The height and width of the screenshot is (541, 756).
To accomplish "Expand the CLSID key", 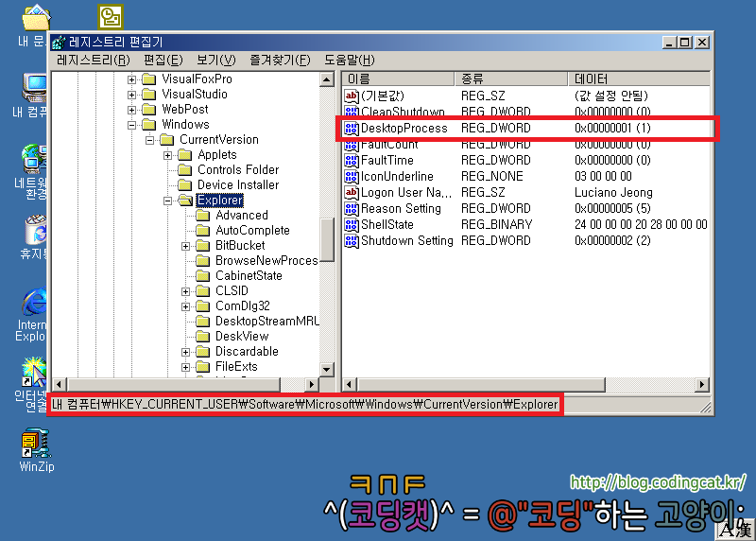I will (x=185, y=291).
